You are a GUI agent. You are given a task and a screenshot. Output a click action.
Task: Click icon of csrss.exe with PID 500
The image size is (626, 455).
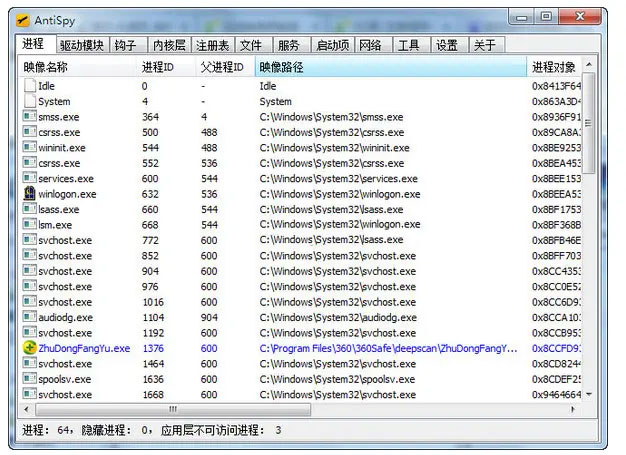pos(30,132)
